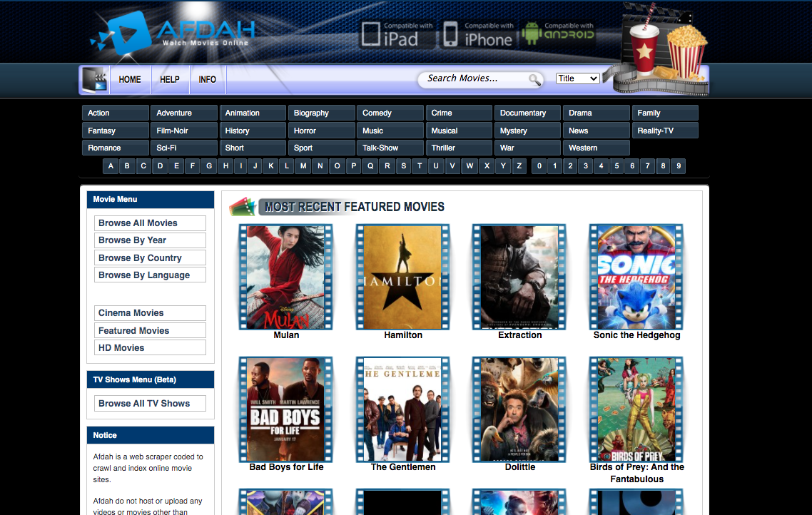This screenshot has width=812, height=515.
Task: Select the Action genre
Action: (116, 113)
